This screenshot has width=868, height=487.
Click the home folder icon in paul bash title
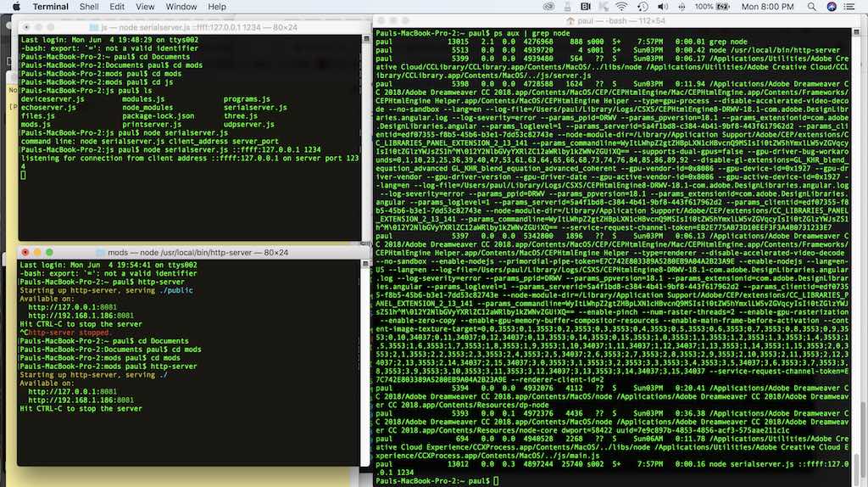pyautogui.click(x=570, y=21)
